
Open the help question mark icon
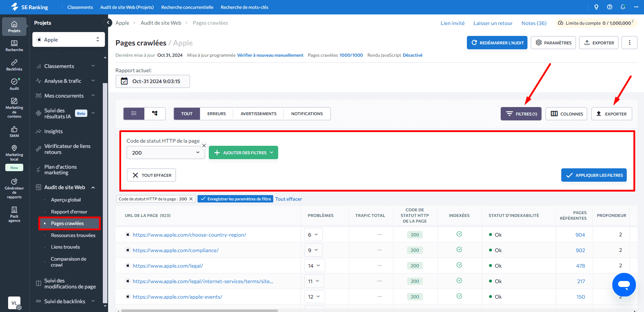point(609,7)
